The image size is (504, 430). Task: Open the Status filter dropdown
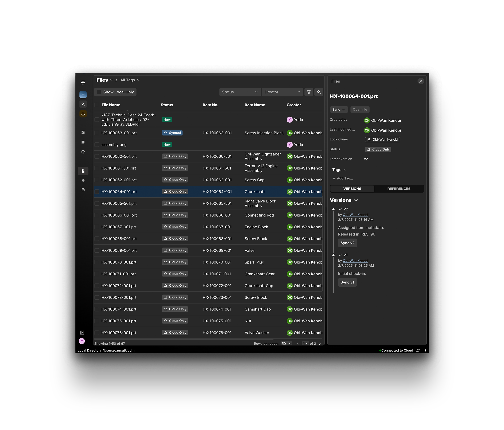(x=240, y=92)
